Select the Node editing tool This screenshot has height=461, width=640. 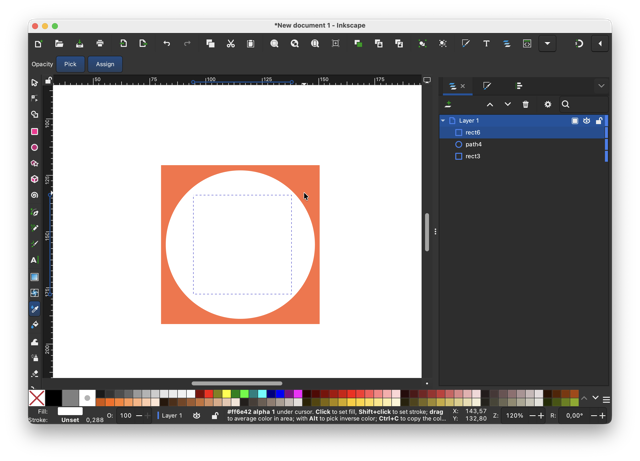click(35, 98)
